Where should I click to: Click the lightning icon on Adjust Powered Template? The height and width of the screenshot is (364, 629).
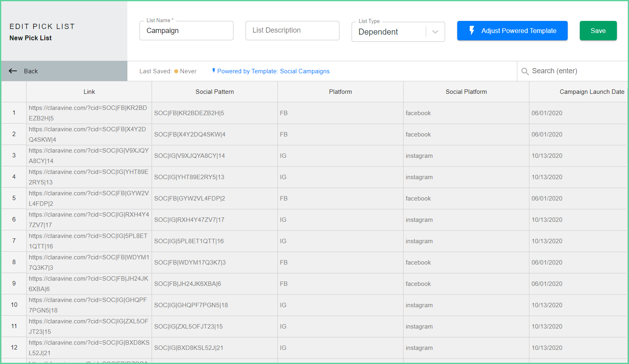(x=472, y=30)
